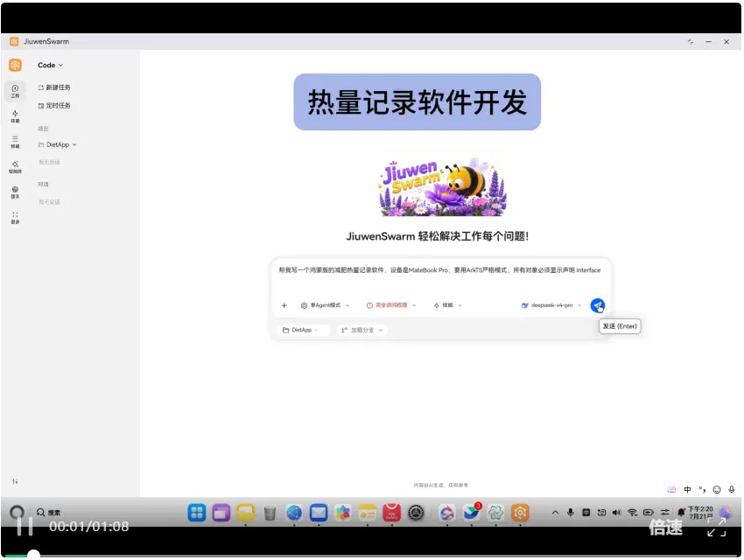Click the 项目 section heading in sidebar
Image resolution: width=744 pixels, height=560 pixels.
tap(43, 129)
